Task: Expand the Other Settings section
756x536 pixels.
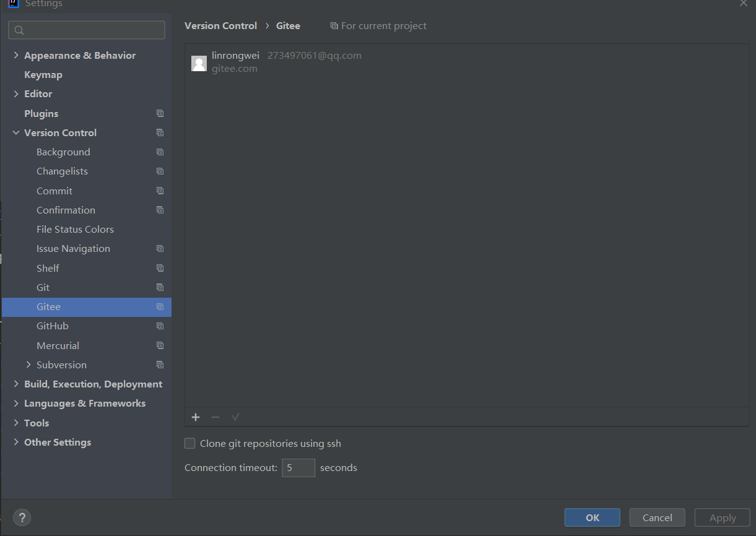Action: (16, 442)
